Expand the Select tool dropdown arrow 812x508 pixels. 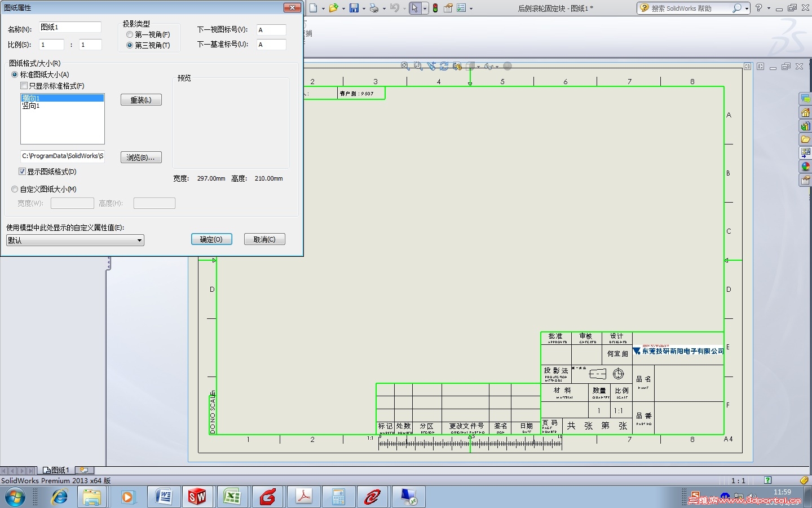pos(425,8)
